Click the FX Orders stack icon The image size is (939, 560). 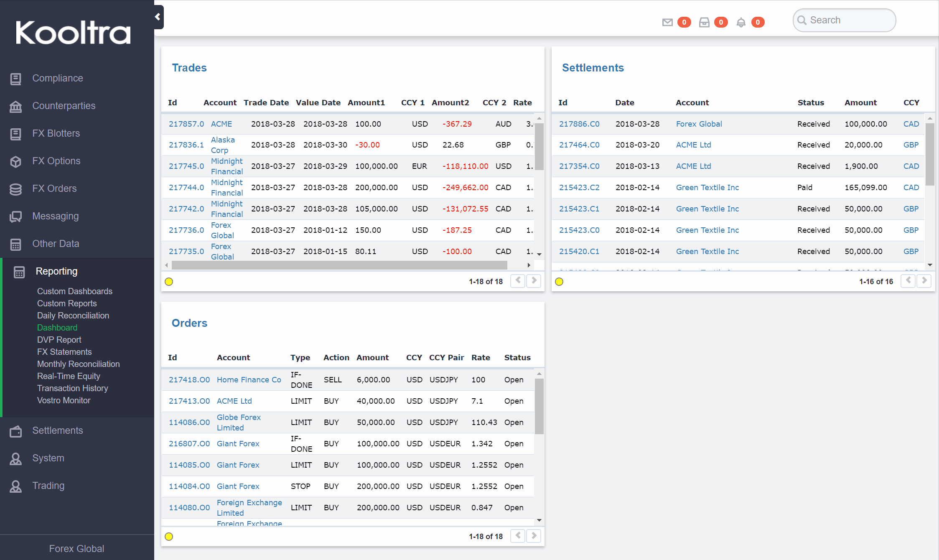point(16,189)
